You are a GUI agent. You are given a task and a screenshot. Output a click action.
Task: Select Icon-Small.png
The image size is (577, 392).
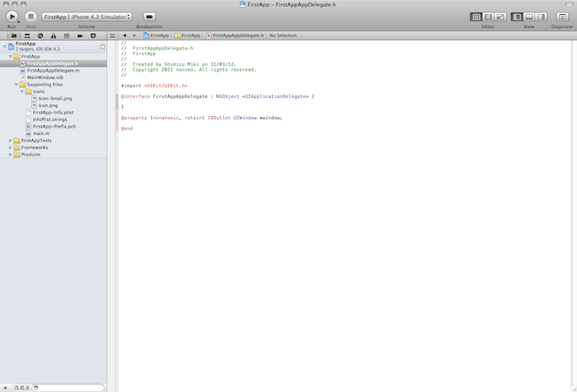point(54,99)
